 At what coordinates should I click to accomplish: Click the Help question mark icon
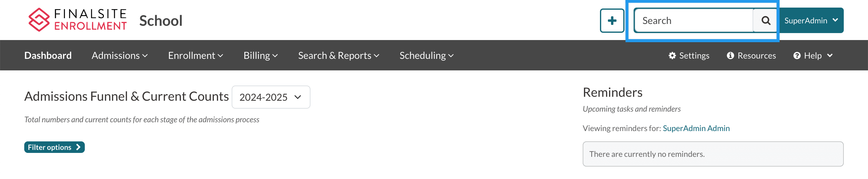point(797,56)
